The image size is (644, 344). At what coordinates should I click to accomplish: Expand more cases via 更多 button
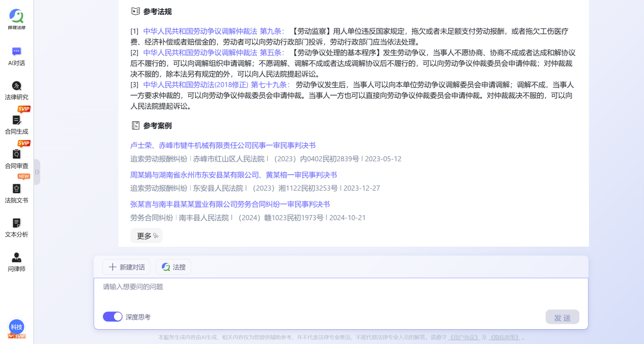pos(146,235)
